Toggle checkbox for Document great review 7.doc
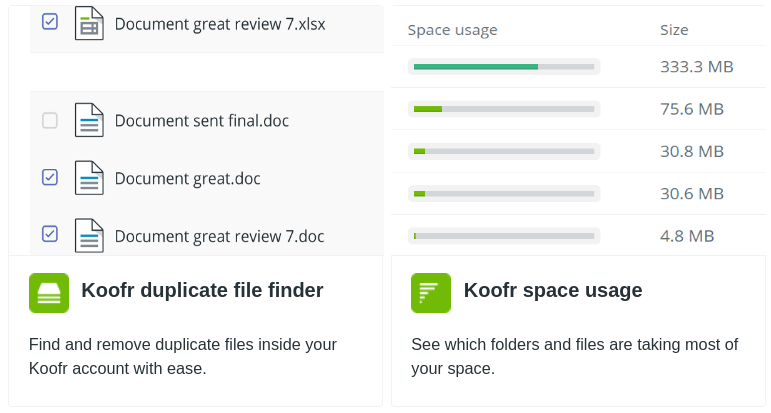Image resolution: width=771 pixels, height=413 pixels. click(50, 234)
